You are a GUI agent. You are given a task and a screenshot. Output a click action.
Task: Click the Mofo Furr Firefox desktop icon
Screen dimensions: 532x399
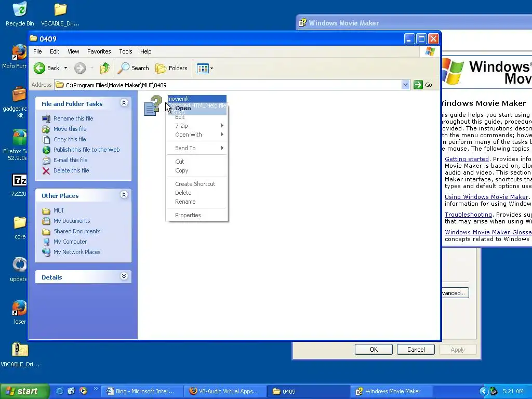click(x=19, y=52)
